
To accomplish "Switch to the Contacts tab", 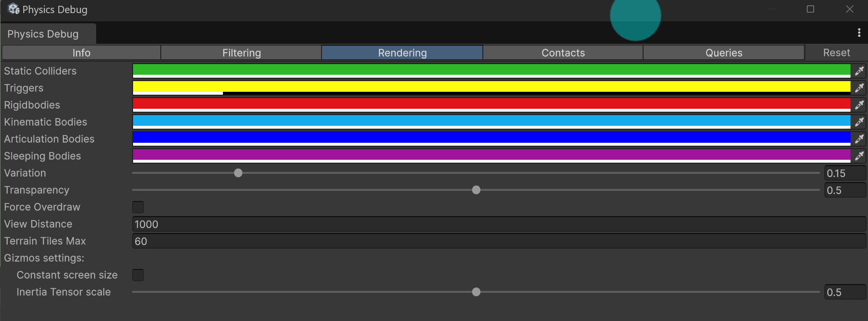I will click(x=563, y=52).
